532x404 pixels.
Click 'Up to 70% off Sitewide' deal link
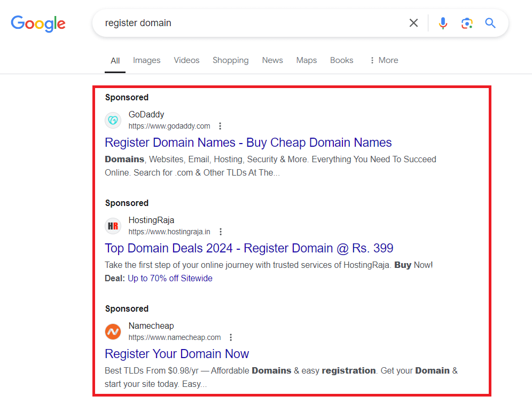pyautogui.click(x=170, y=278)
